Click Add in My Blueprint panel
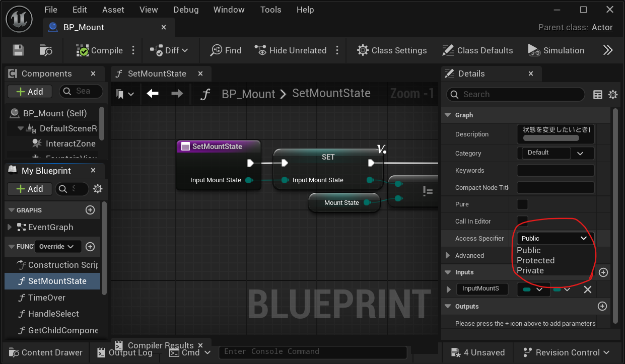The width and height of the screenshot is (625, 364). pyautogui.click(x=30, y=189)
